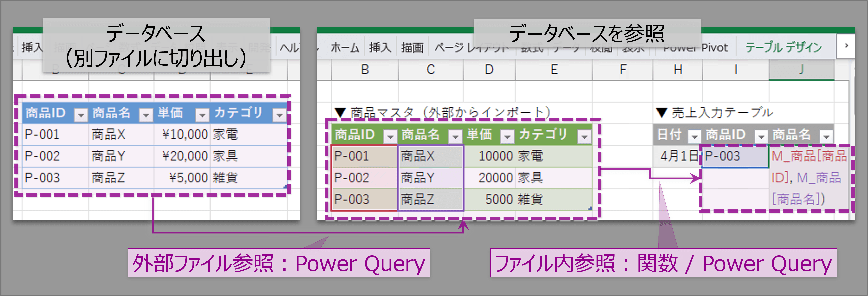Screen dimensions: 868x296
Task: Select cell P-001 in database table
Action: 56,135
